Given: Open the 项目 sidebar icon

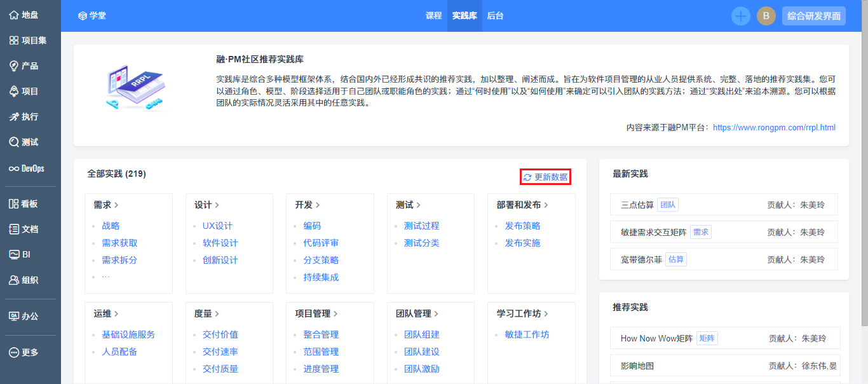Looking at the screenshot, I should pos(14,91).
